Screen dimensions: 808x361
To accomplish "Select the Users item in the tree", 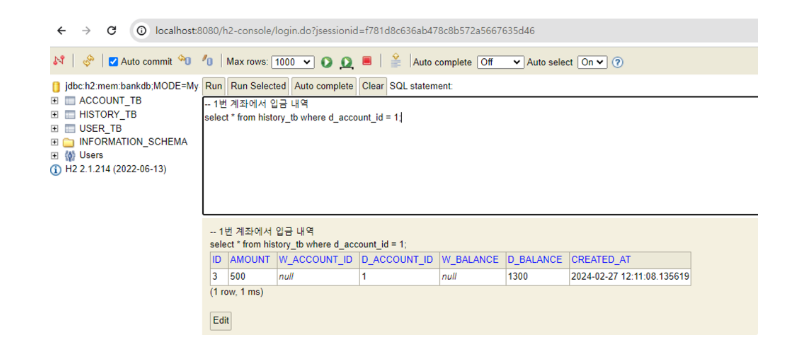I will coord(91,155).
